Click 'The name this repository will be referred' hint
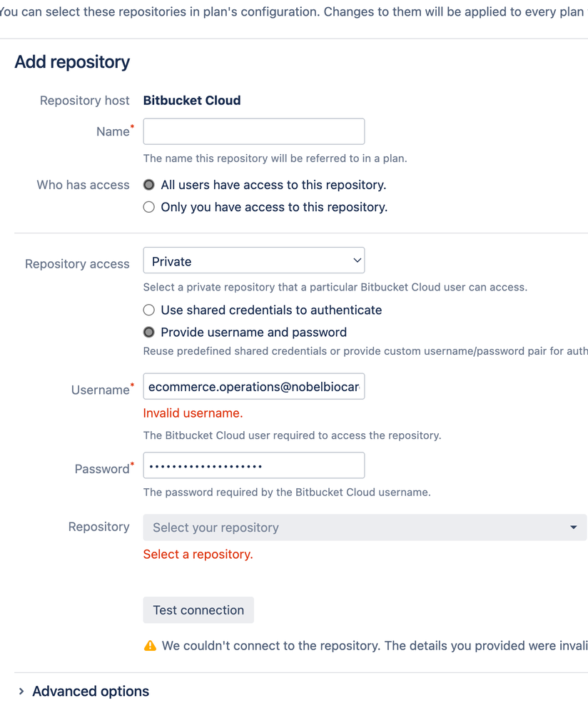 click(x=275, y=158)
